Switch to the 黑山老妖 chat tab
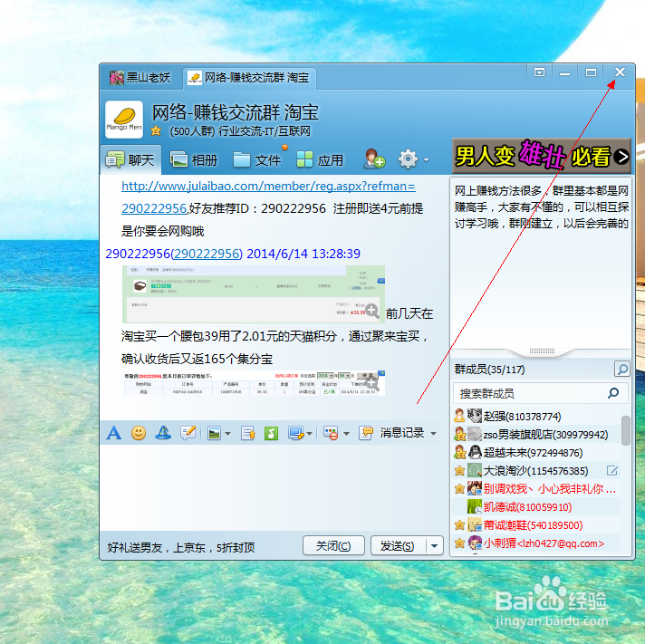This screenshot has height=644, width=645. click(140, 77)
